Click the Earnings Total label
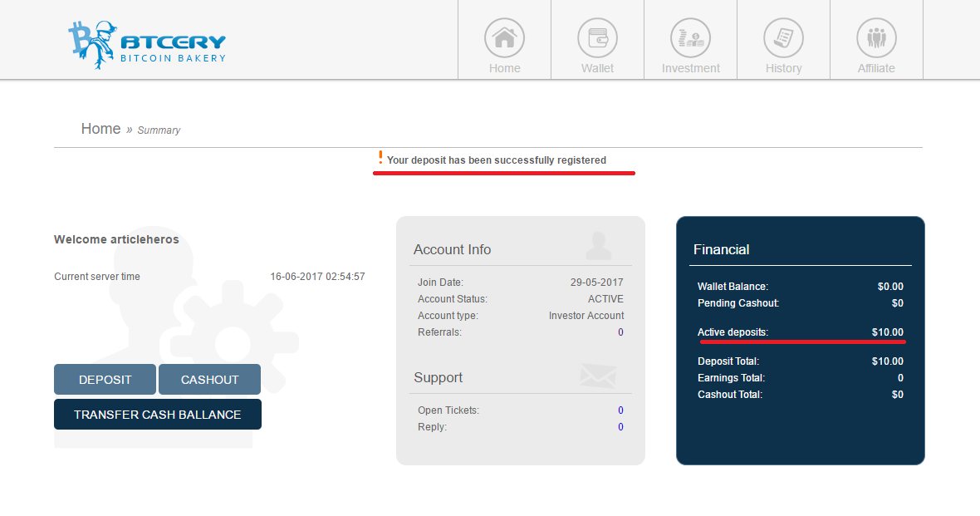 click(731, 378)
